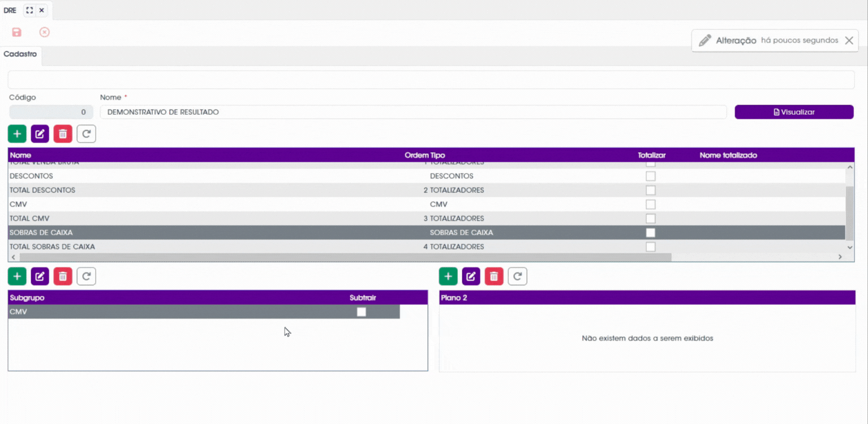
Task: Click the grid's right horizontal scroll arrow
Action: click(x=840, y=257)
